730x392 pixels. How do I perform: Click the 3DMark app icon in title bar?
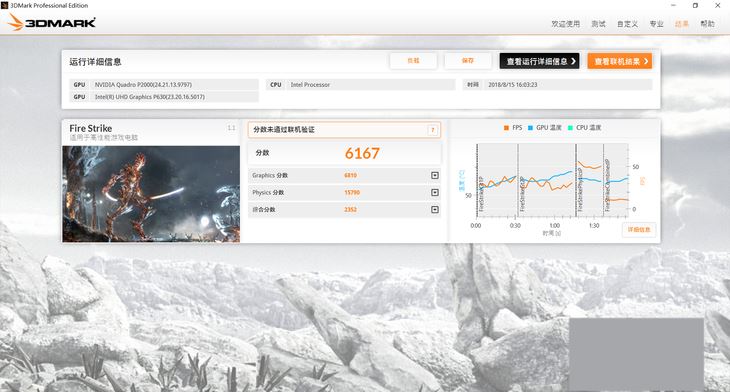click(5, 5)
